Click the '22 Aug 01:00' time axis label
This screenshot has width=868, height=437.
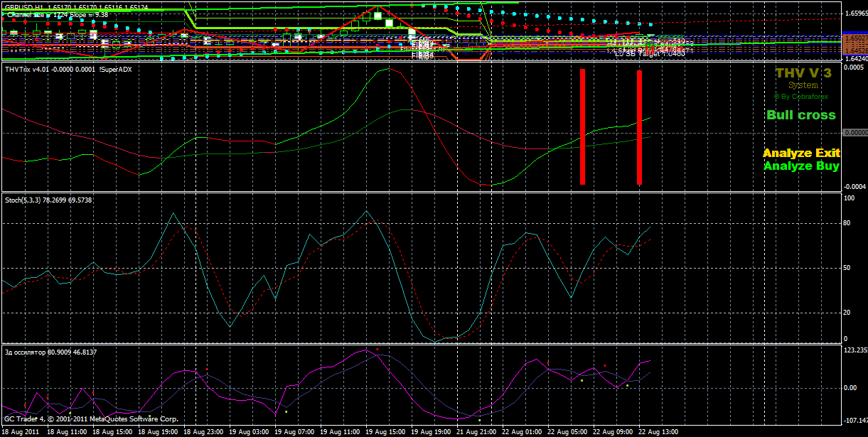coord(522,431)
